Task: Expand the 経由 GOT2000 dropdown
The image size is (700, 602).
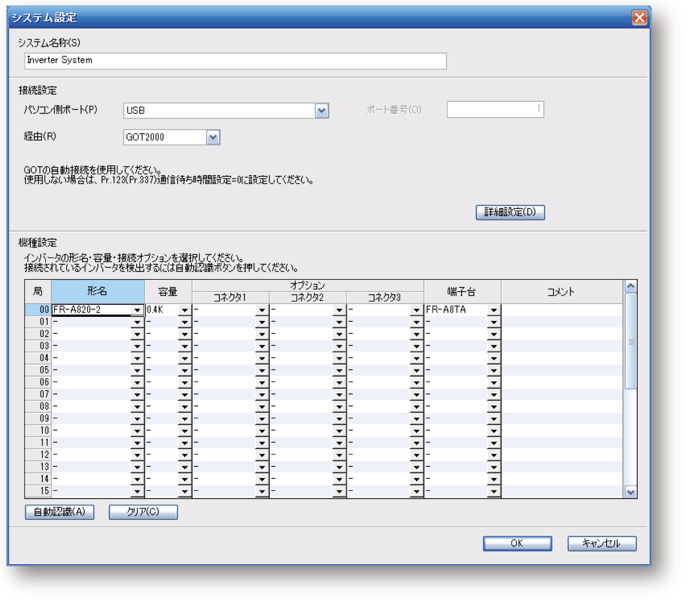Action: (213, 137)
